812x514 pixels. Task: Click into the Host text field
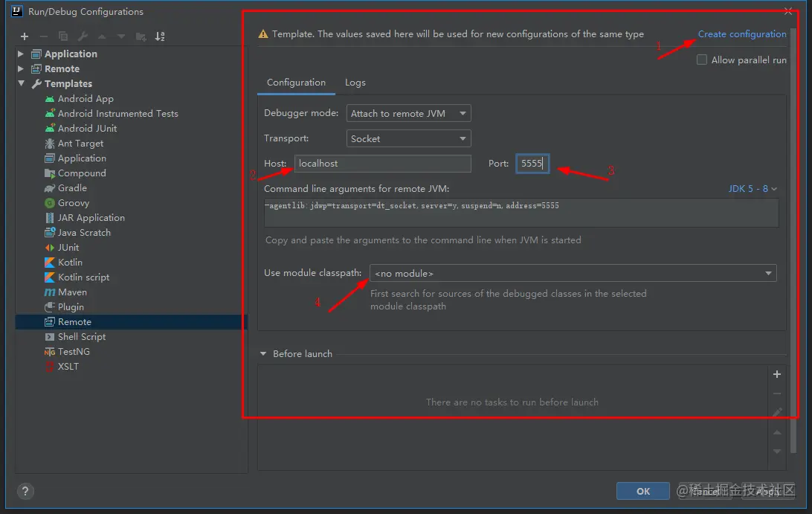click(382, 164)
